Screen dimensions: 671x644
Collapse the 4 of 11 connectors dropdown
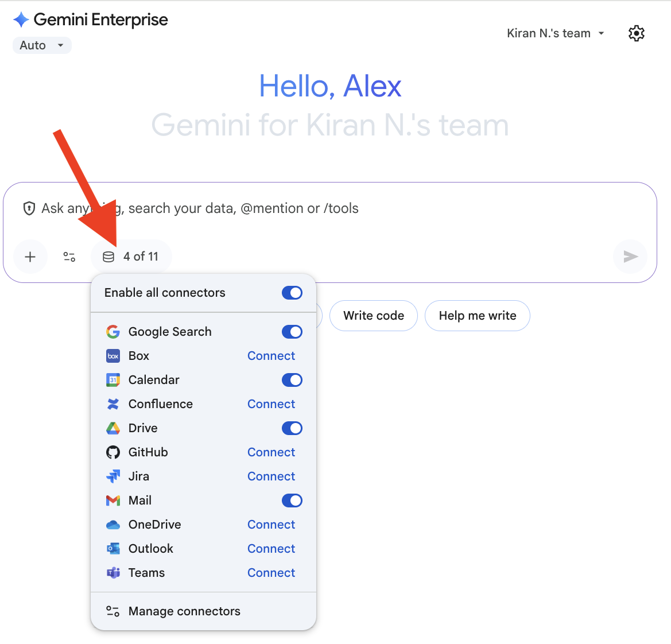pos(131,257)
